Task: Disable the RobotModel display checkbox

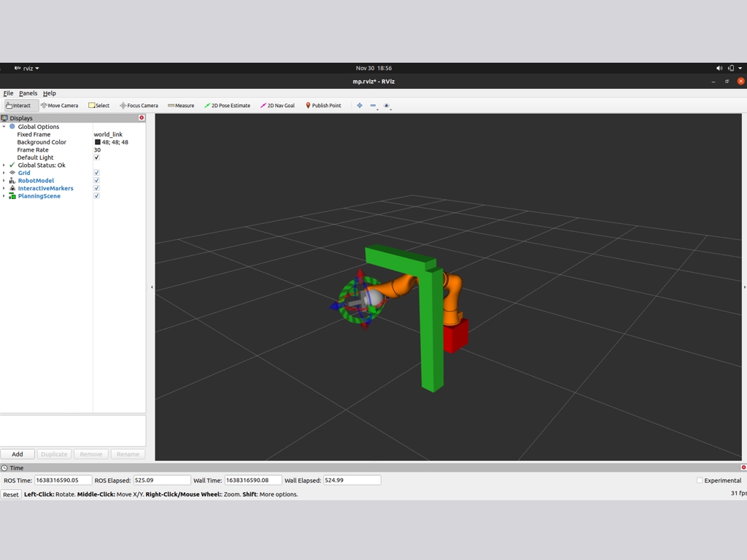Action: [x=96, y=181]
